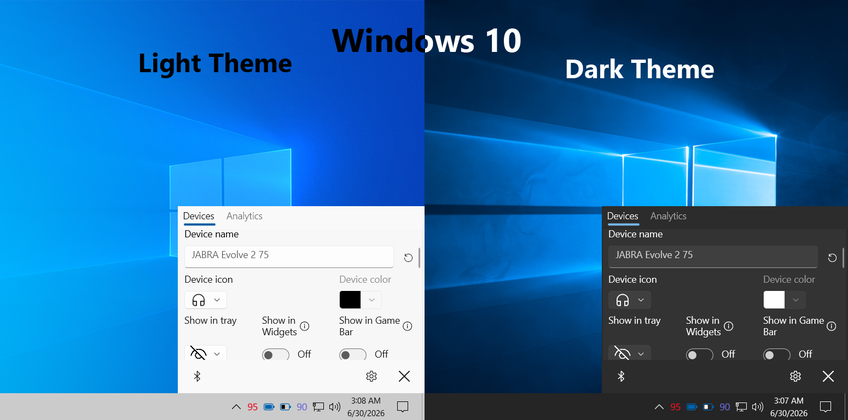
Task: Close the dark theme panel with the X
Action: click(x=828, y=376)
